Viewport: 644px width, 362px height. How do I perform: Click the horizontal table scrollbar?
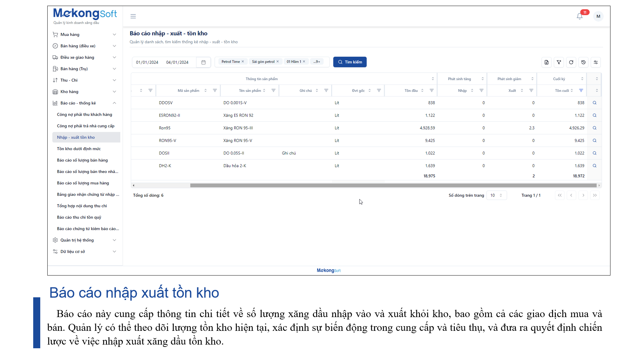393,185
